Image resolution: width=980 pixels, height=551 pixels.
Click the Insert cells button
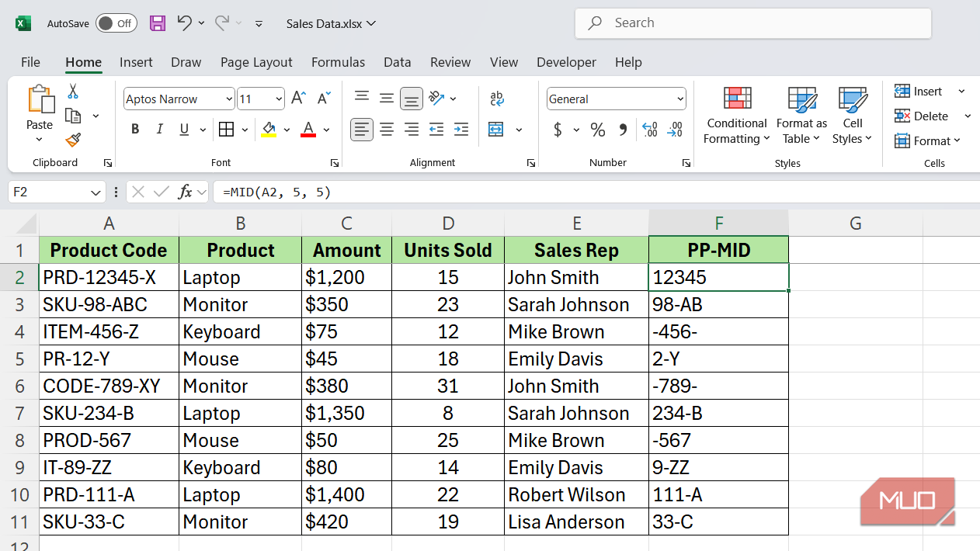pos(919,92)
